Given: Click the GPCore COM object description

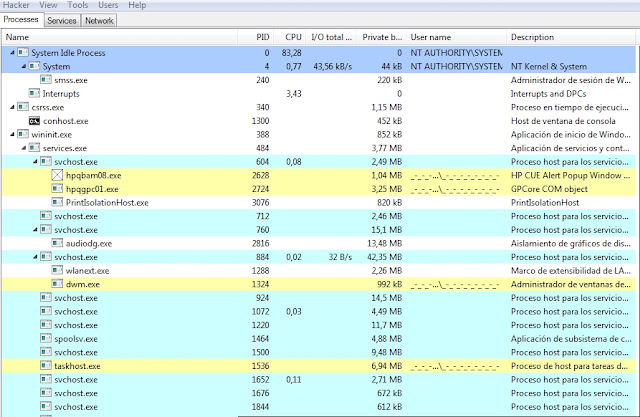Looking at the screenshot, I should pyautogui.click(x=549, y=189).
